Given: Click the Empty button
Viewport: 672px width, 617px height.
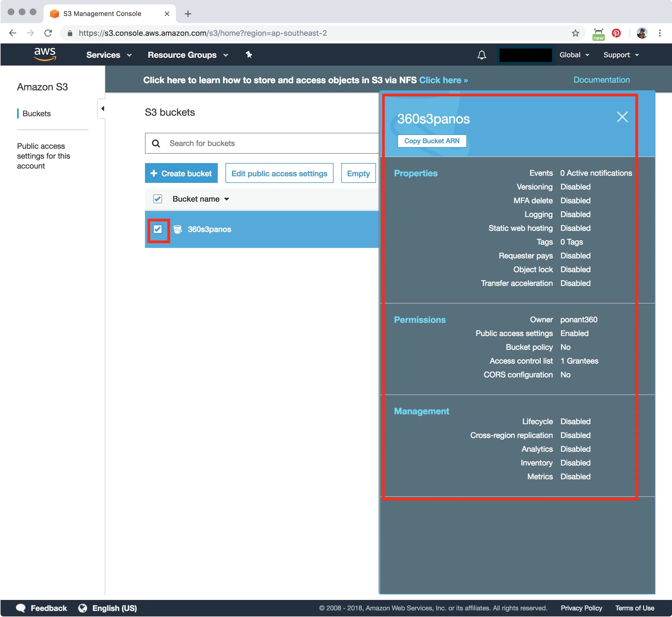Looking at the screenshot, I should (358, 173).
